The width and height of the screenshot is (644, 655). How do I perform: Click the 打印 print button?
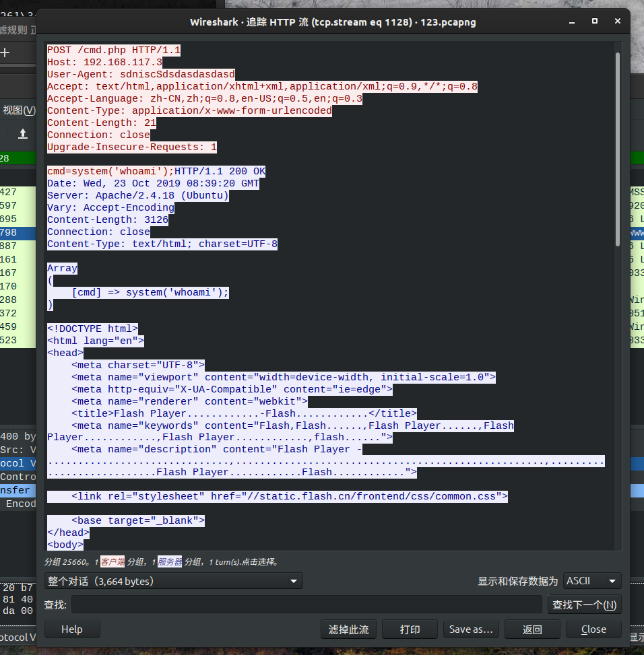[x=410, y=629]
